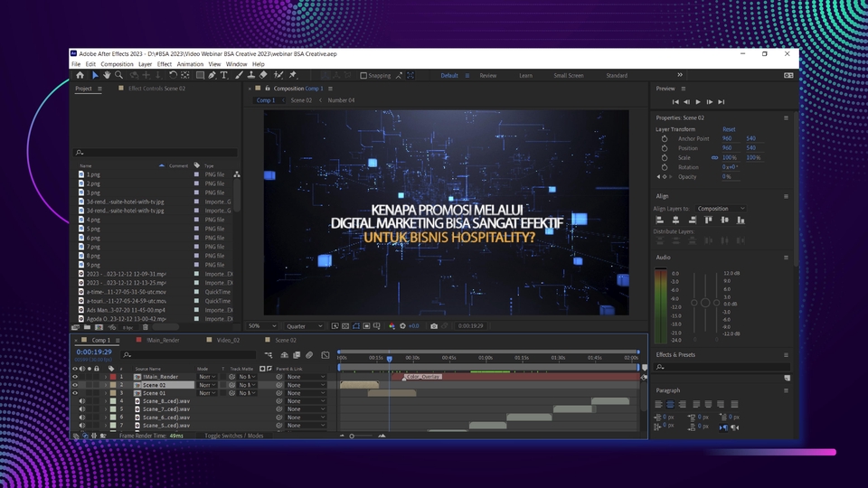
Task: Open the graph editor icon in timeline
Action: point(325,355)
